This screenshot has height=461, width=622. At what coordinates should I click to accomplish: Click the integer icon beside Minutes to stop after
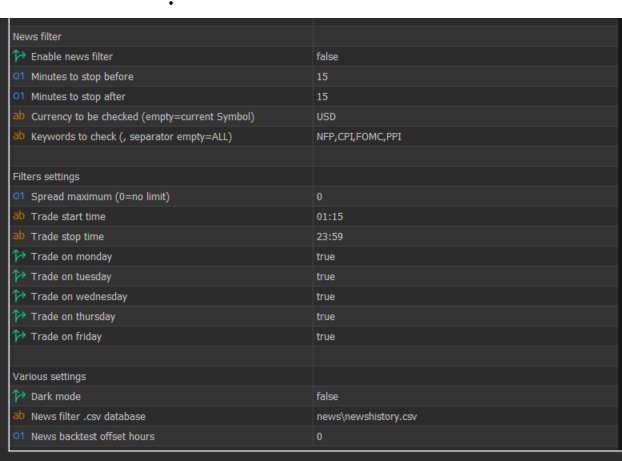pyautogui.click(x=19, y=96)
